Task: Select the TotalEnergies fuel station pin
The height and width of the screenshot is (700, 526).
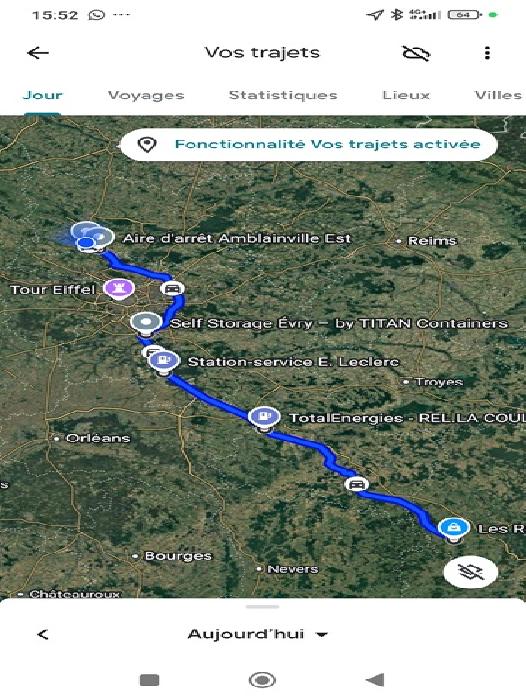Action: click(264, 417)
